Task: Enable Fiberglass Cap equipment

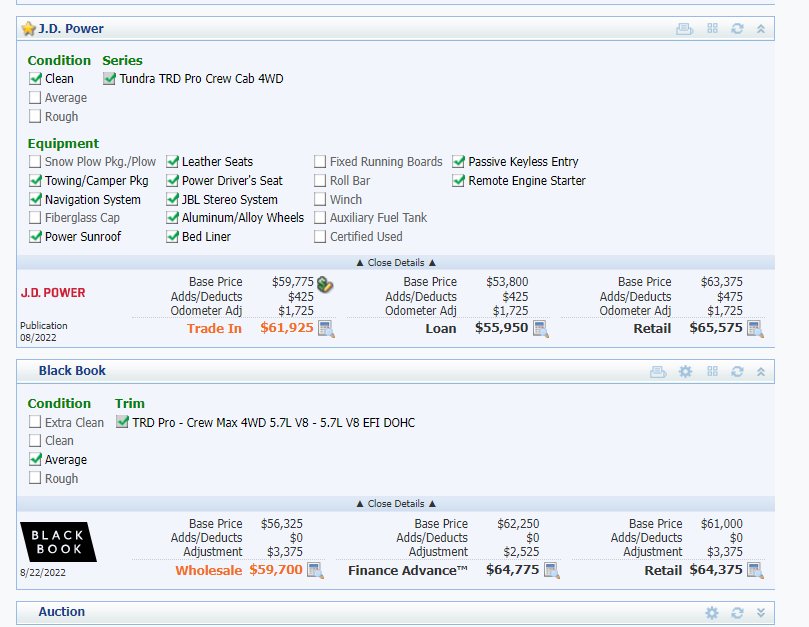Action: coord(35,217)
